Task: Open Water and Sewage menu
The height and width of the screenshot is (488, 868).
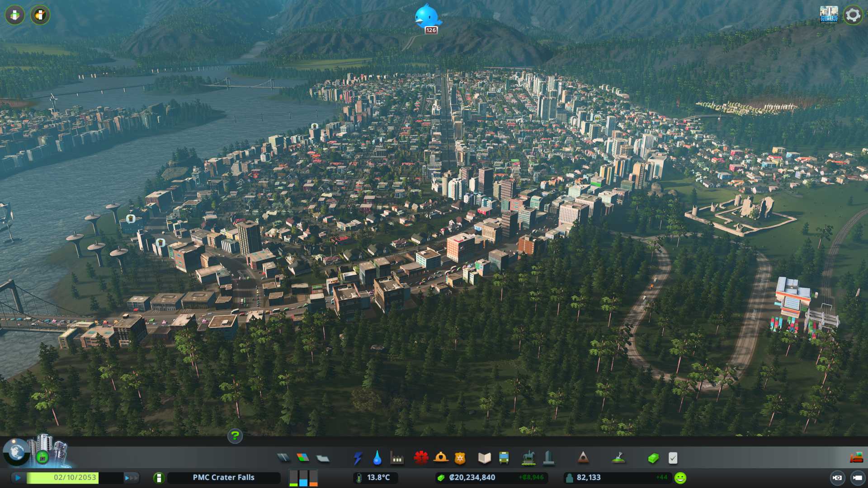Action: coord(377,458)
